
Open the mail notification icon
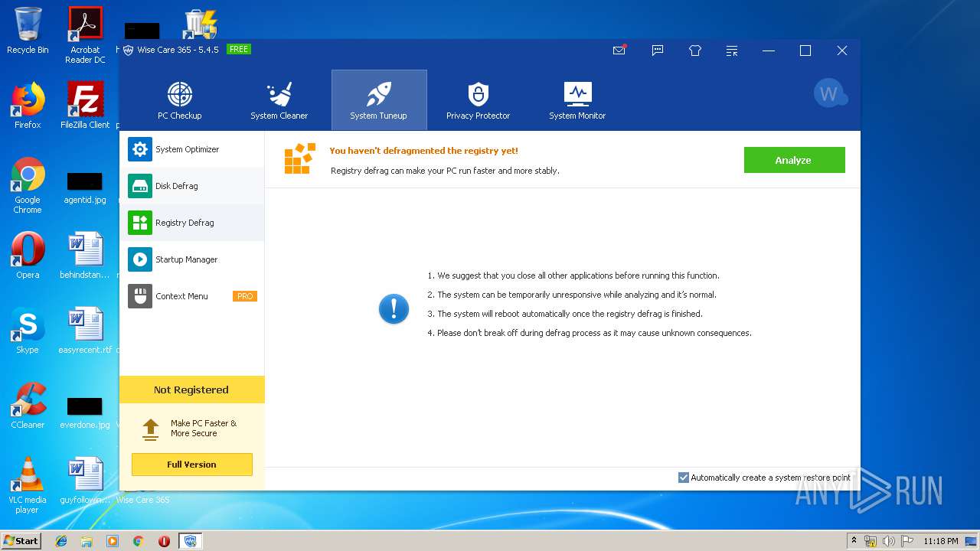click(619, 51)
